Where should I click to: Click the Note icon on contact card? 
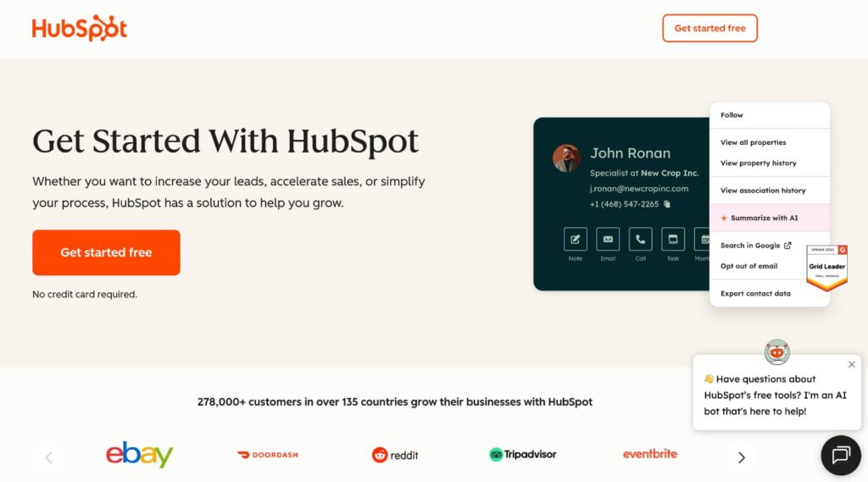point(576,239)
